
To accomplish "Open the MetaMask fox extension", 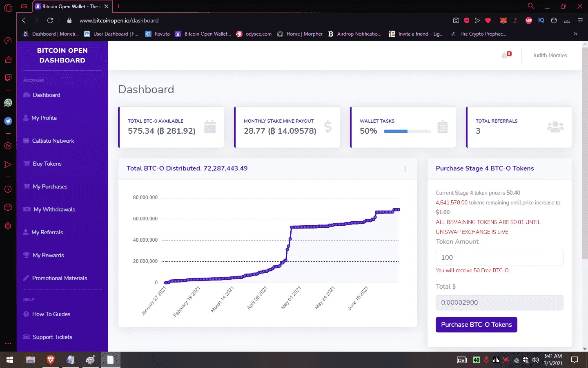I will click(503, 20).
